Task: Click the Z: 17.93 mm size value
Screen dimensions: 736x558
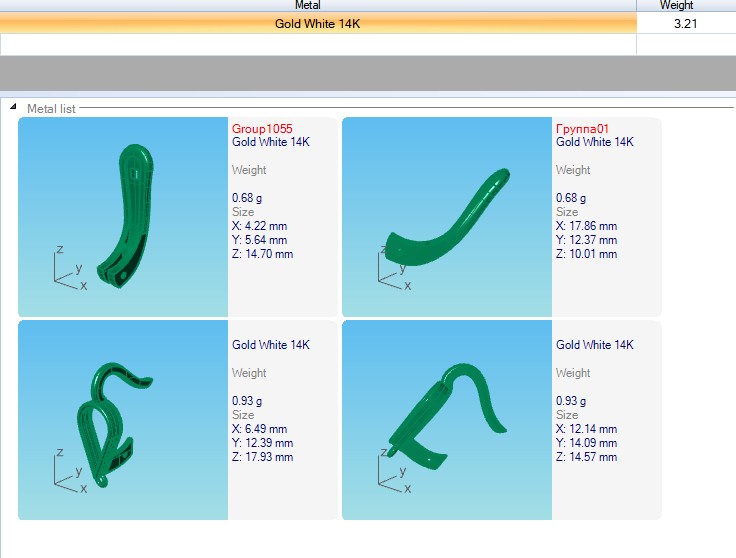Action: tap(262, 457)
